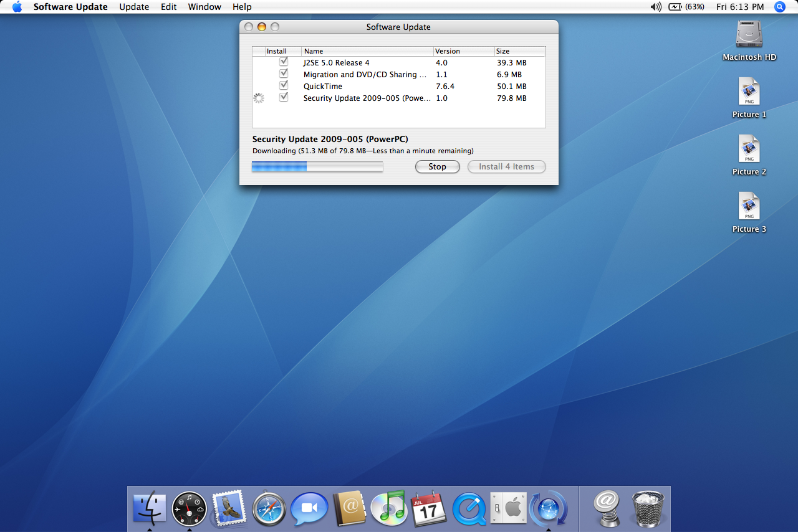Open the Software Update application menu

click(x=70, y=7)
